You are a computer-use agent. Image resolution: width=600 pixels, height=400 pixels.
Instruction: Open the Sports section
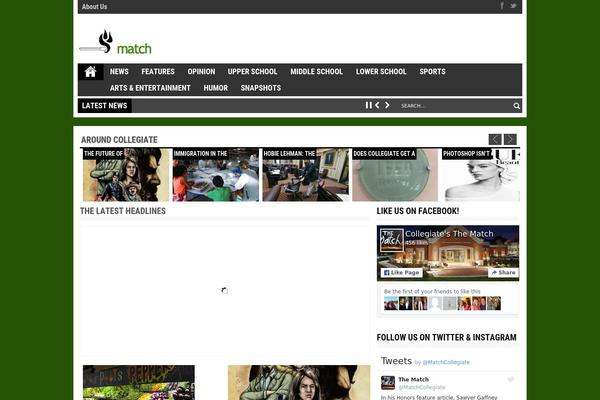click(432, 72)
